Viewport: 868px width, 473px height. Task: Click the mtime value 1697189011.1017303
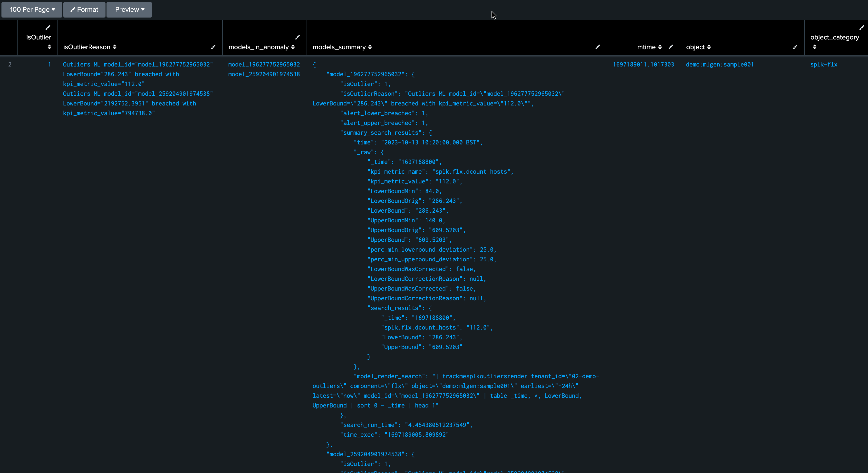point(643,64)
